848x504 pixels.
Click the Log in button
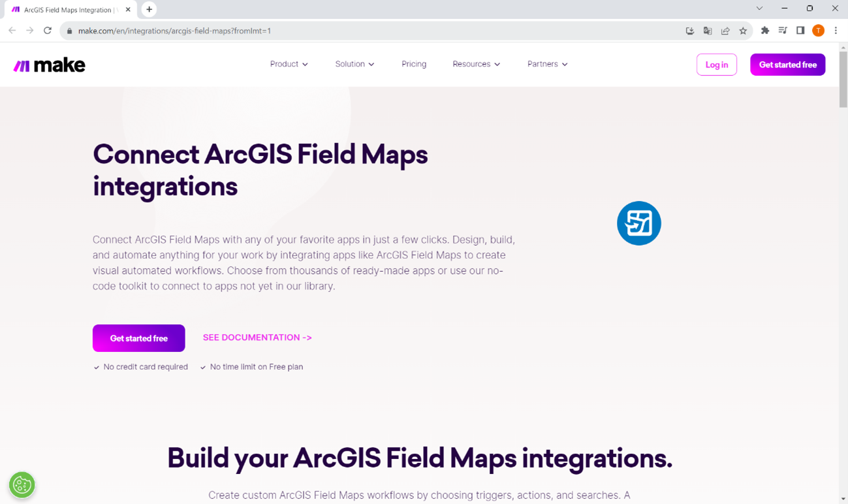coord(717,65)
